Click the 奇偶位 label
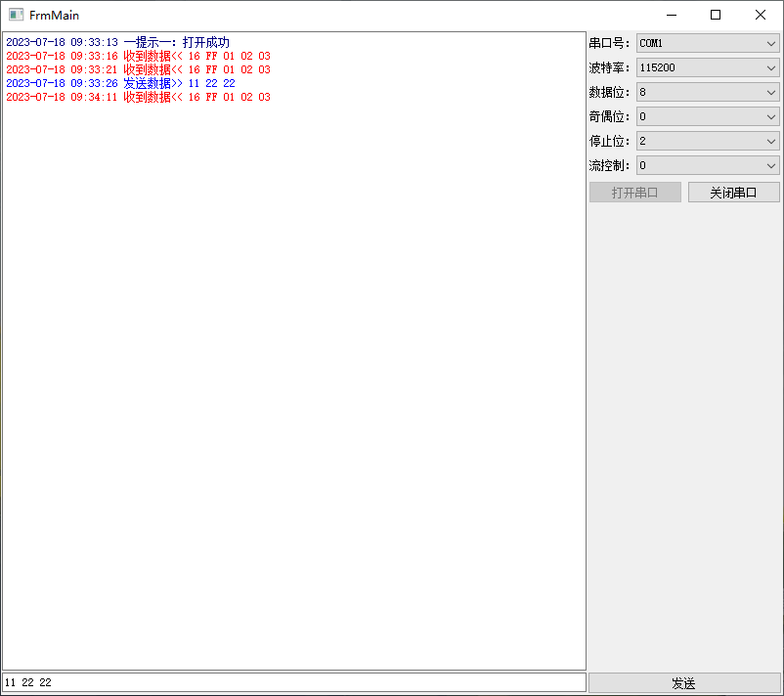Screen dimensions: 784x696 [609, 116]
